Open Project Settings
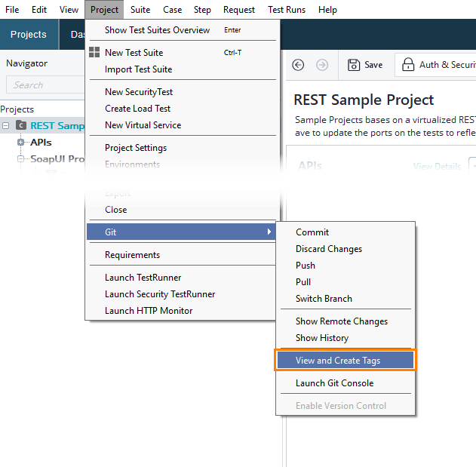The image size is (476, 467). (183, 148)
